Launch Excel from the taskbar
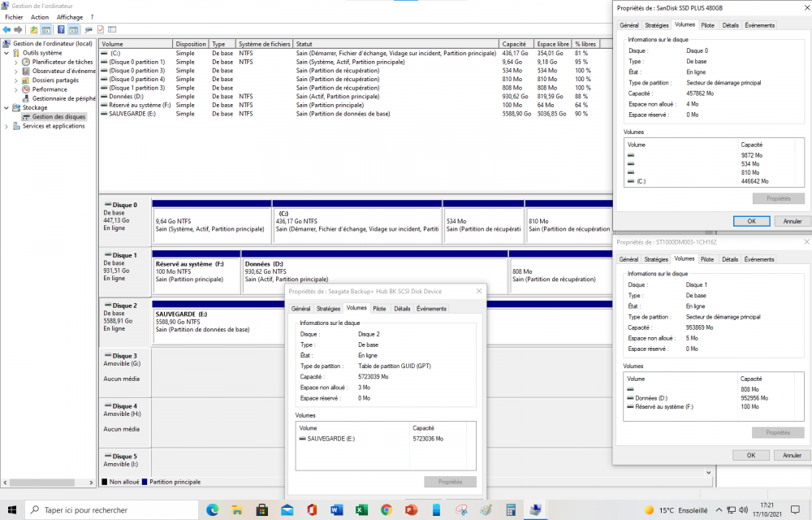The image size is (812, 520). click(x=362, y=510)
